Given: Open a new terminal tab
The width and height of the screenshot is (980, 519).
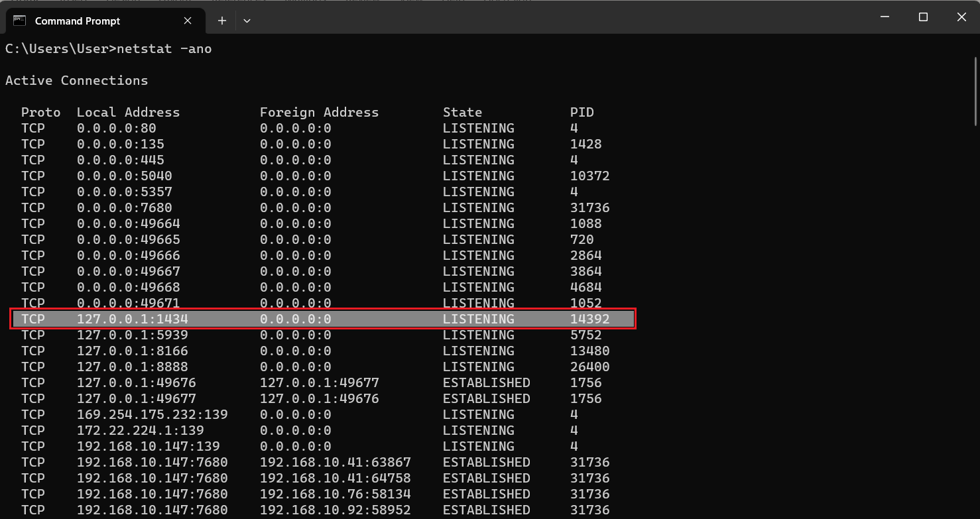Looking at the screenshot, I should click(222, 21).
